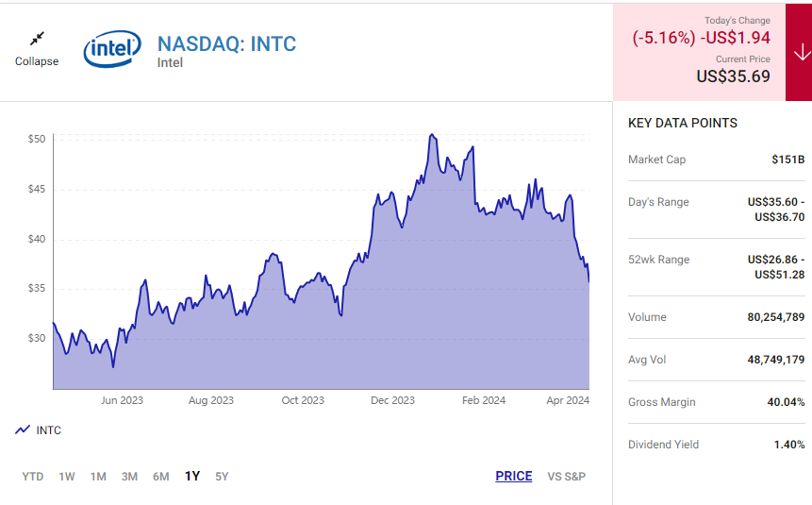Viewport: 812px width, 505px height.
Task: Click the Gross Margin value 40.04%
Action: click(x=787, y=402)
